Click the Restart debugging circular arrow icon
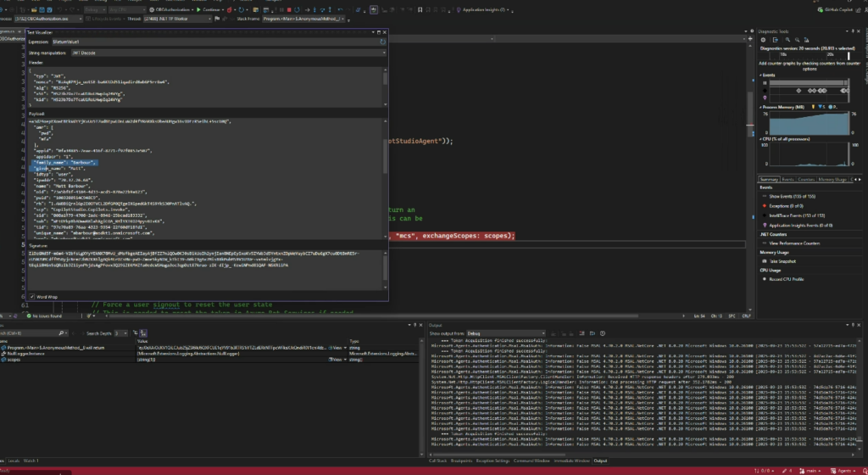868x475 pixels. (297, 9)
